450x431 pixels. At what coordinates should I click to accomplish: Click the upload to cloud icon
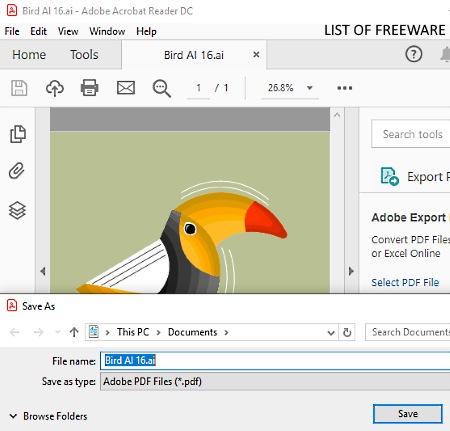point(55,88)
